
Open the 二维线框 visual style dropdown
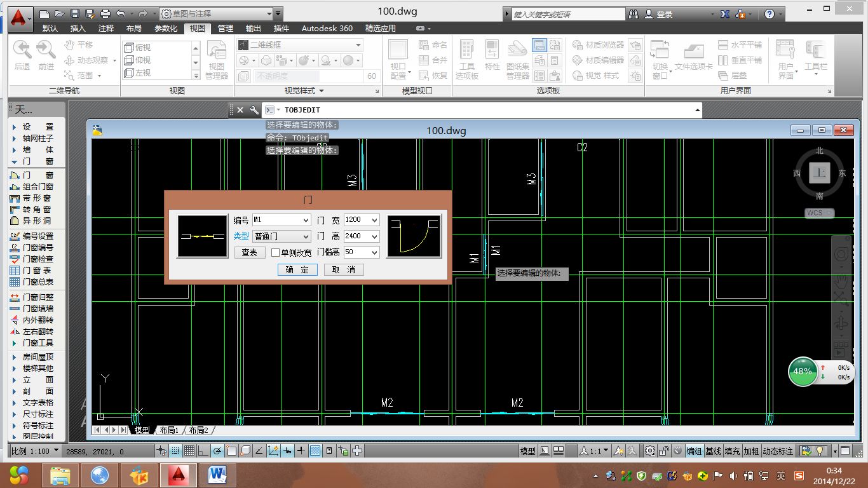(358, 45)
